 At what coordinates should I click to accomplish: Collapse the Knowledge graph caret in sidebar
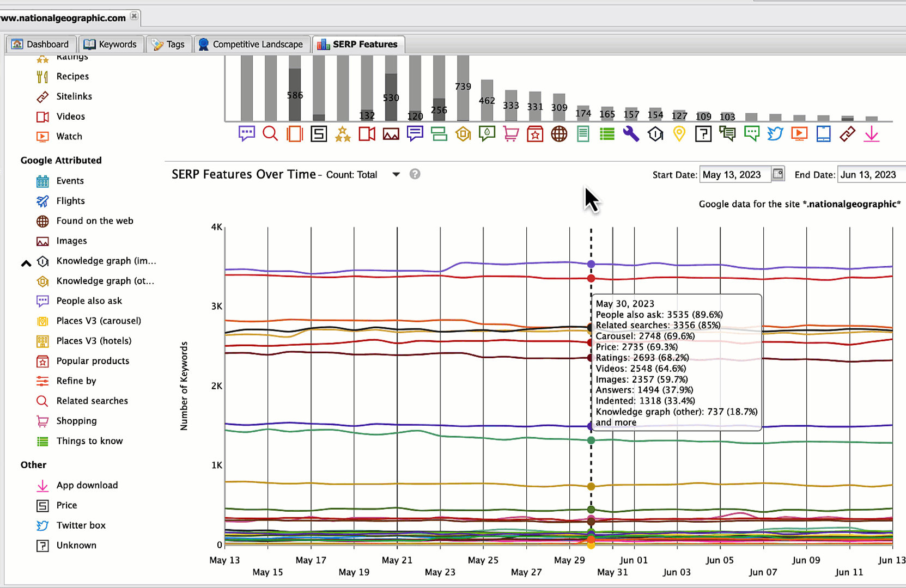tap(26, 263)
